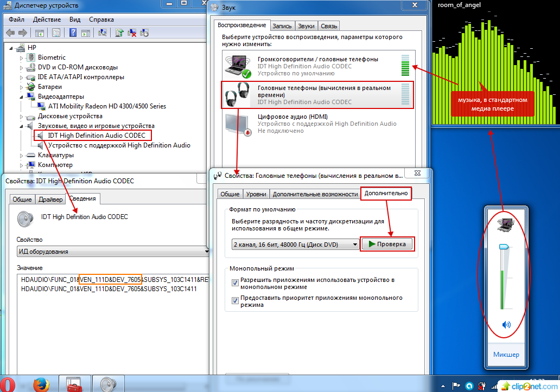Click the Forward arrow in Device Manager toolbar
Viewport: 560px width, 392px height.
point(23,33)
